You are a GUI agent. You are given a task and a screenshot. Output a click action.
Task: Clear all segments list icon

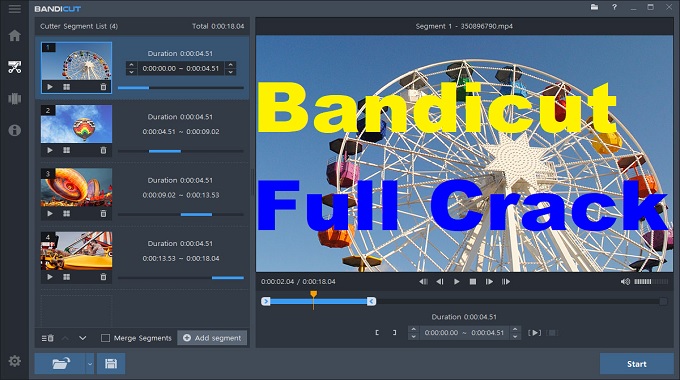tap(48, 338)
